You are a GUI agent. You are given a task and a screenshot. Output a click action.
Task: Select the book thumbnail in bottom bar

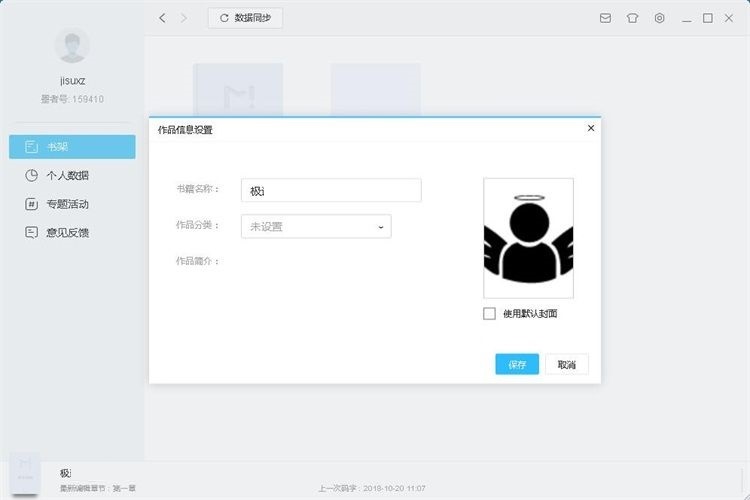[x=27, y=472]
